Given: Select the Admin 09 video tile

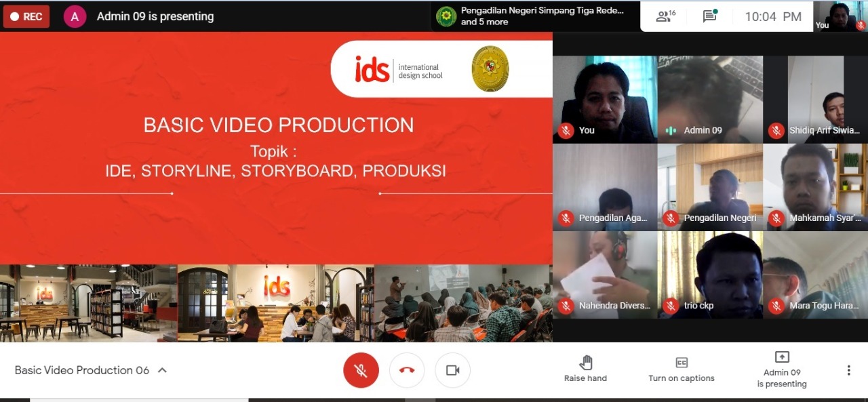Looking at the screenshot, I should tap(710, 98).
